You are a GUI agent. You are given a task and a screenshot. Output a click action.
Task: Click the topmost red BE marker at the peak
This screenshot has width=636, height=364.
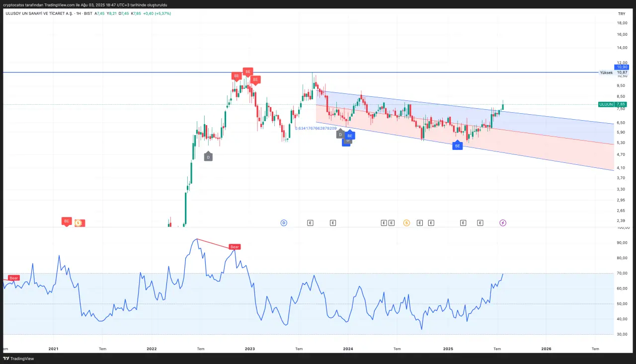247,72
